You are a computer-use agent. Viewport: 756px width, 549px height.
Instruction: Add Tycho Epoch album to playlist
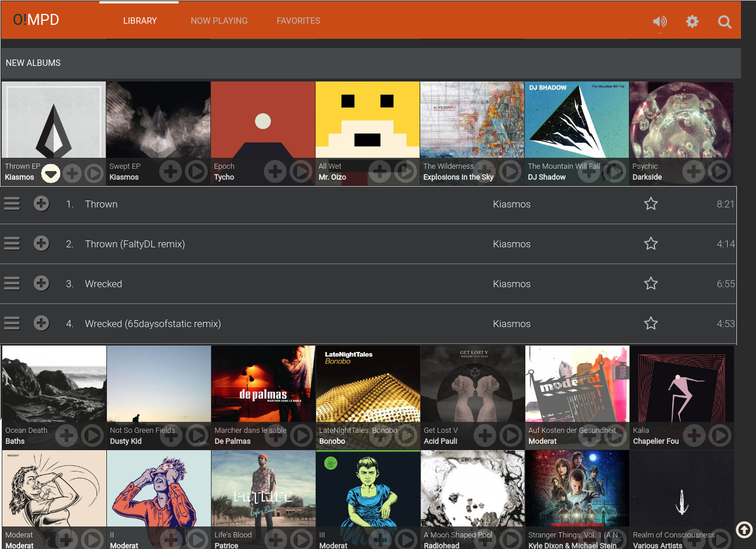(x=275, y=172)
